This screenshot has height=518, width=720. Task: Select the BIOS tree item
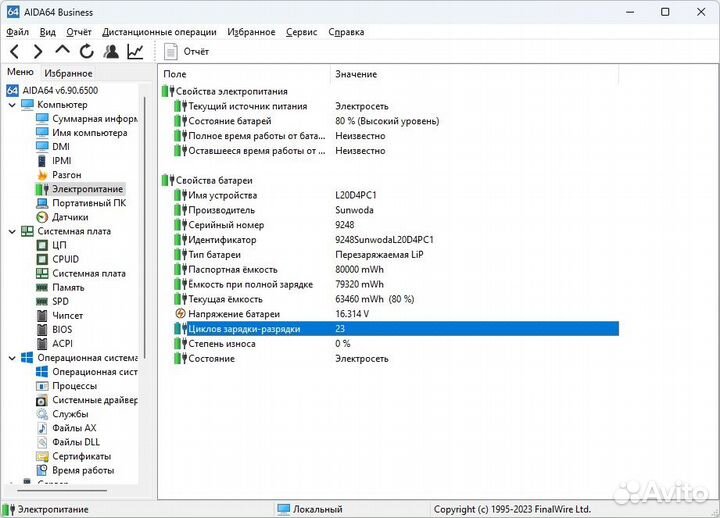click(x=62, y=329)
